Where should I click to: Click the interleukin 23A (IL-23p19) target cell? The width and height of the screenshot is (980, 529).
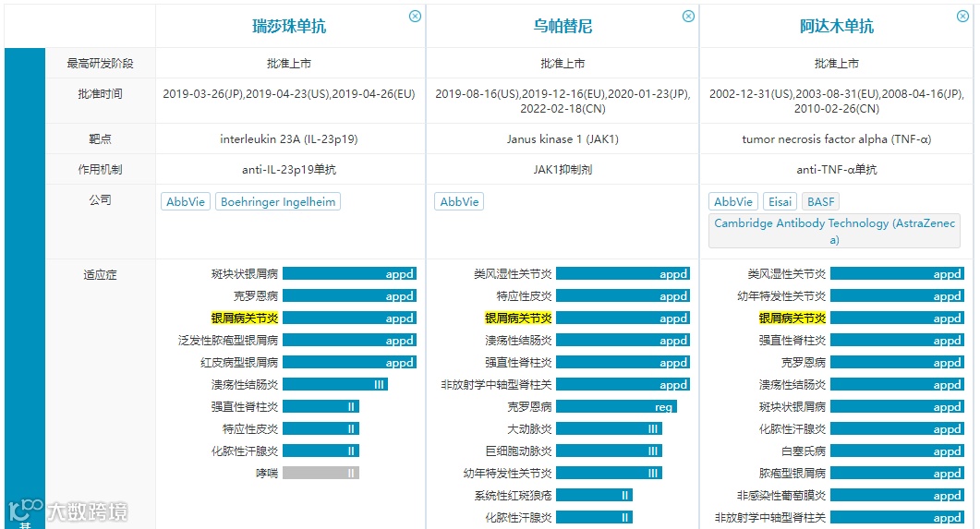[289, 138]
